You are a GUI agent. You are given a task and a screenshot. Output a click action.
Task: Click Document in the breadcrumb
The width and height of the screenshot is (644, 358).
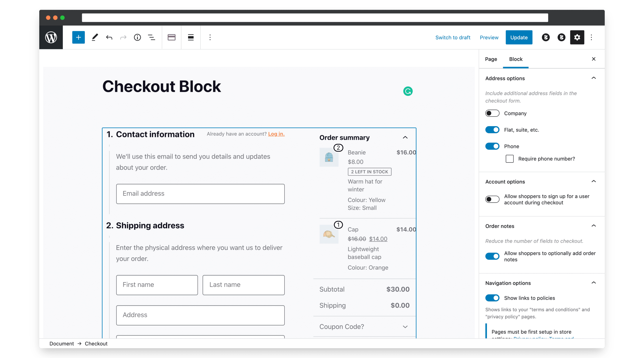[62, 344]
